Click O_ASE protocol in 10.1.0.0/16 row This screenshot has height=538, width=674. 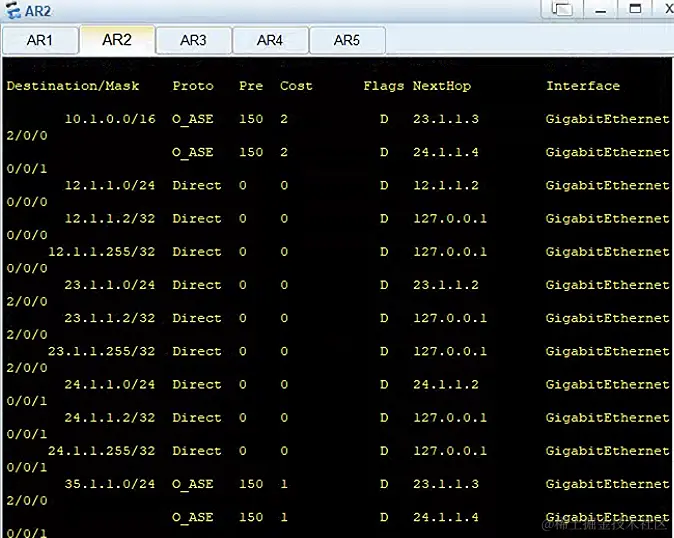pos(193,119)
